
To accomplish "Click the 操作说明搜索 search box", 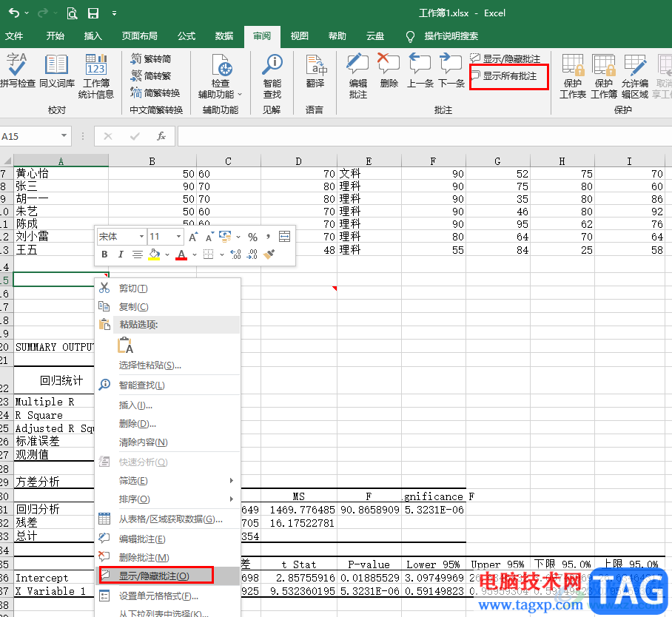I will pyautogui.click(x=451, y=36).
